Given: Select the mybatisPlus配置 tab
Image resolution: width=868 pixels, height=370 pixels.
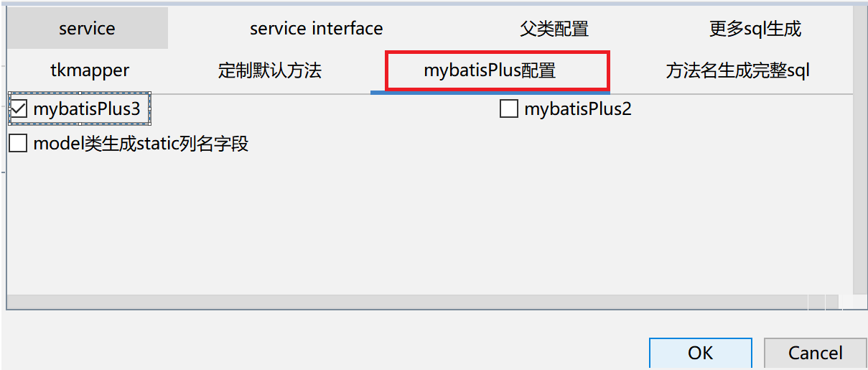Looking at the screenshot, I should (x=490, y=70).
